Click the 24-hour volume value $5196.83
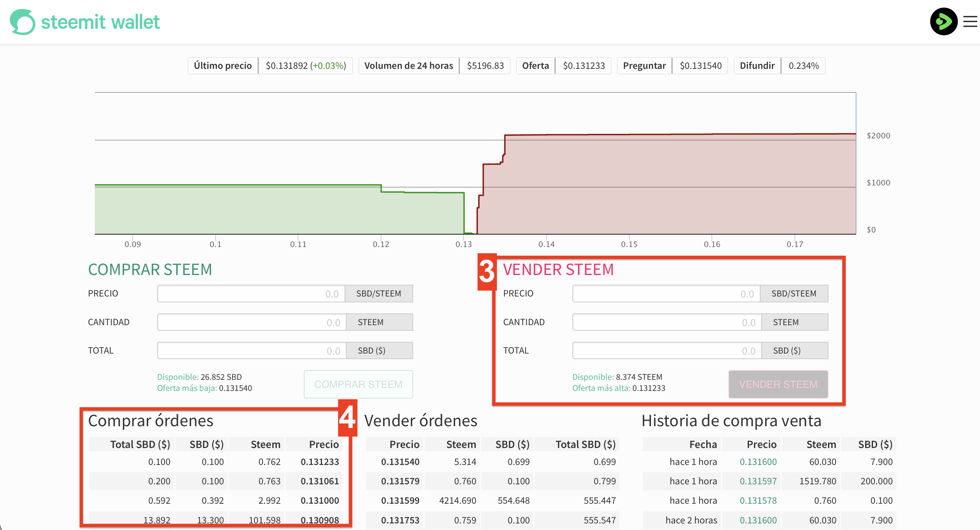980x530 pixels. click(486, 66)
